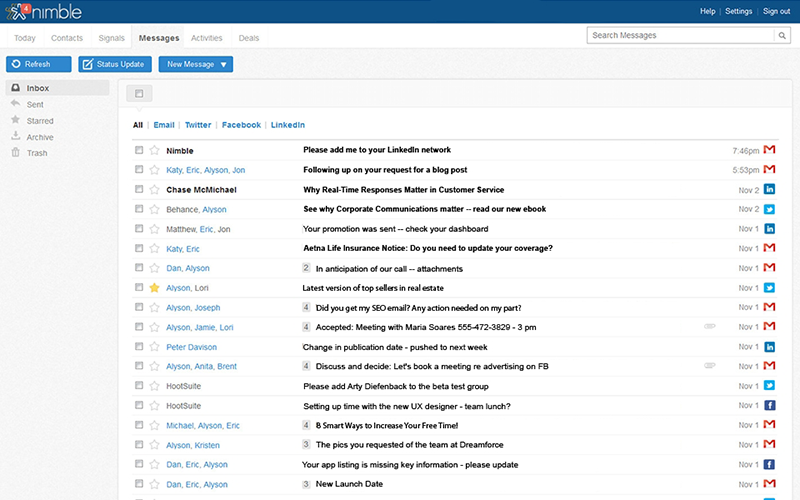Click Facebook icon on app listing missing row

point(769,464)
